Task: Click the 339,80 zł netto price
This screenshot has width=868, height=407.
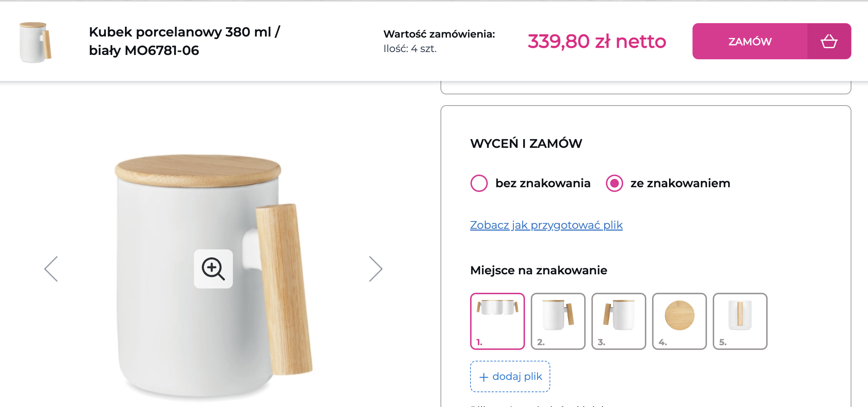Action: [x=596, y=41]
